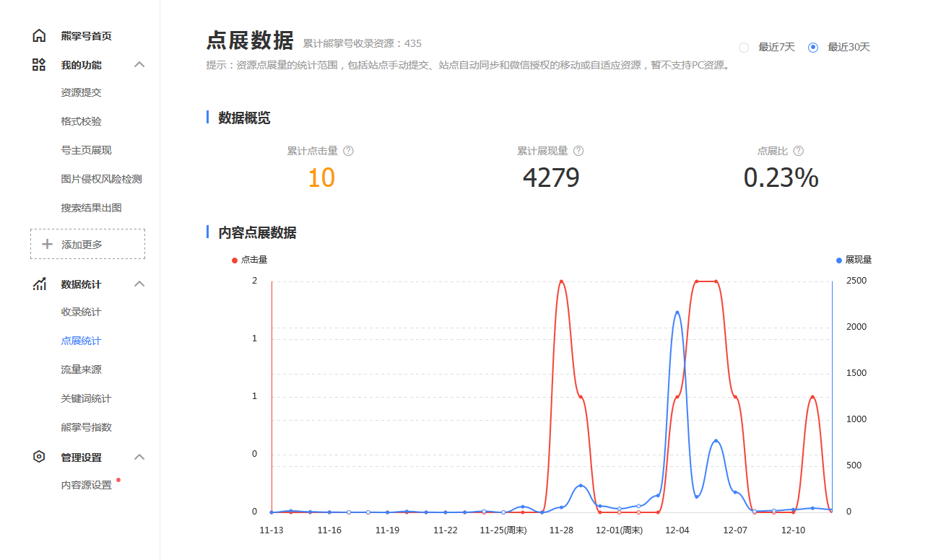
Task: Open 内容源设置 link
Action: click(87, 486)
